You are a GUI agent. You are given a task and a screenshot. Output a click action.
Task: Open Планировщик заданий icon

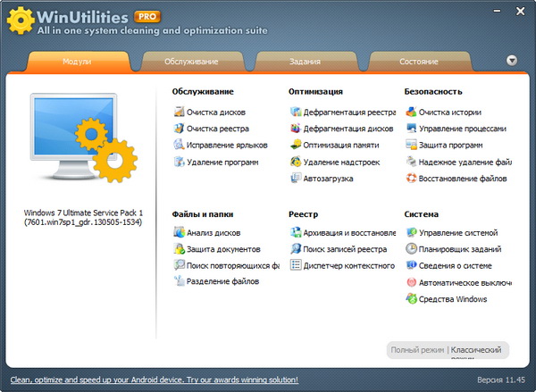pos(411,250)
